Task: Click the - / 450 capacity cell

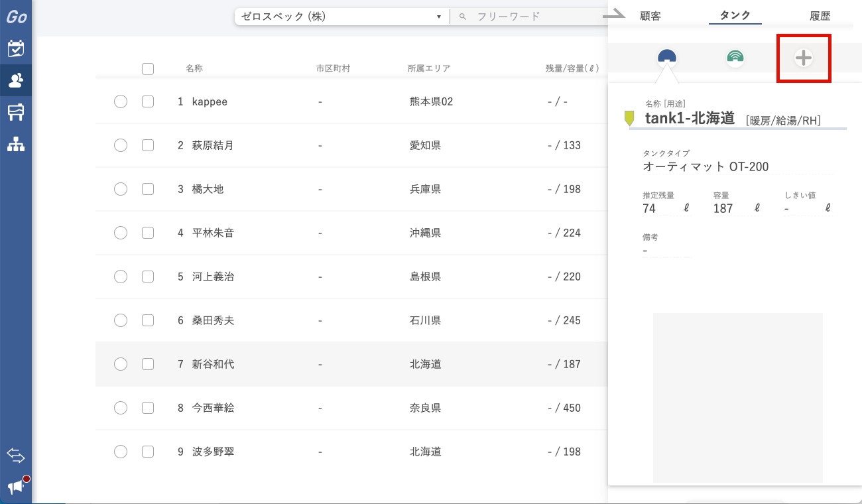Action: 564,408
